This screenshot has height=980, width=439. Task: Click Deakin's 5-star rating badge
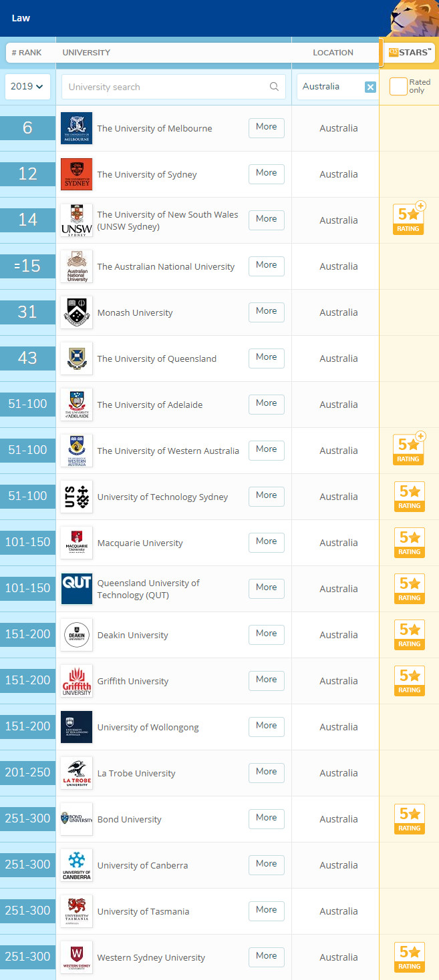click(409, 635)
